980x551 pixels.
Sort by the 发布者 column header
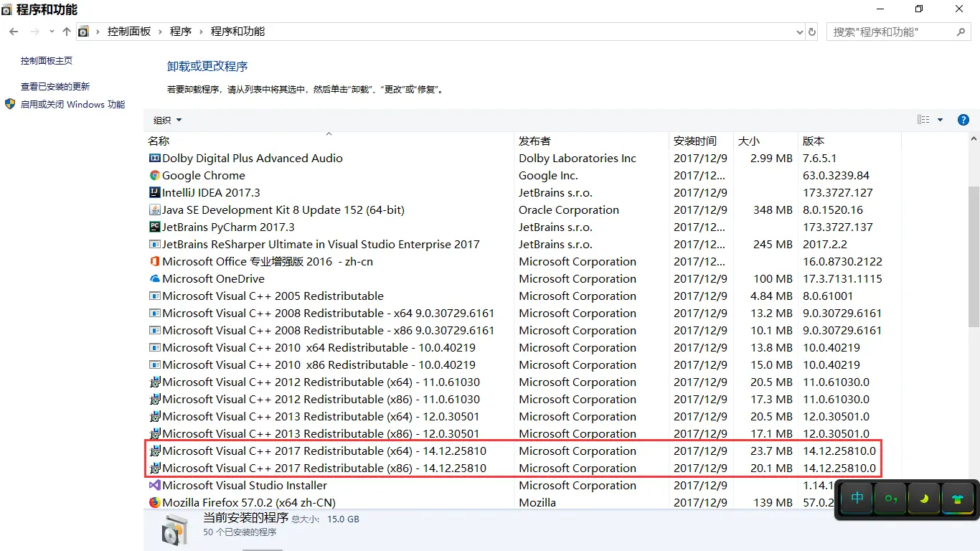(591, 141)
